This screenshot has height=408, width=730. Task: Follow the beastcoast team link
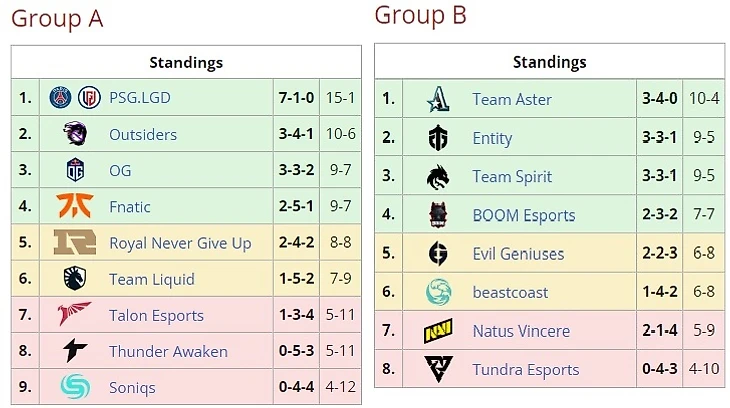(510, 292)
